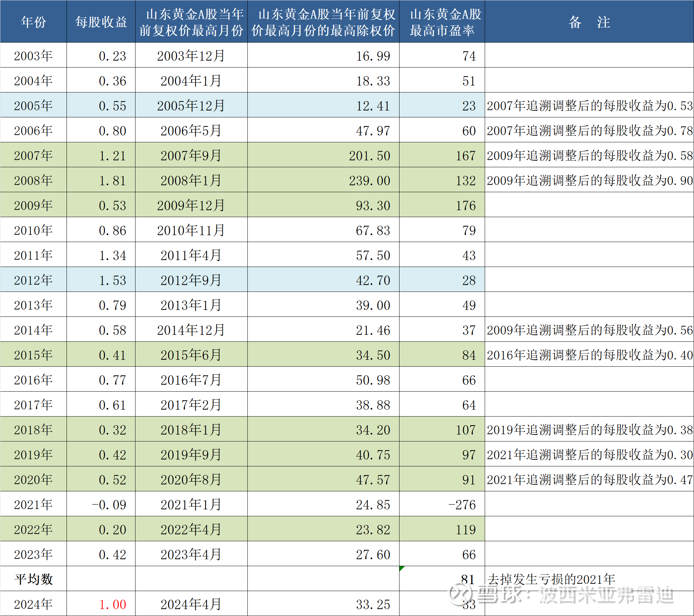This screenshot has width=694, height=616.
Task: Select the value 39.00
Action: pyautogui.click(x=373, y=305)
